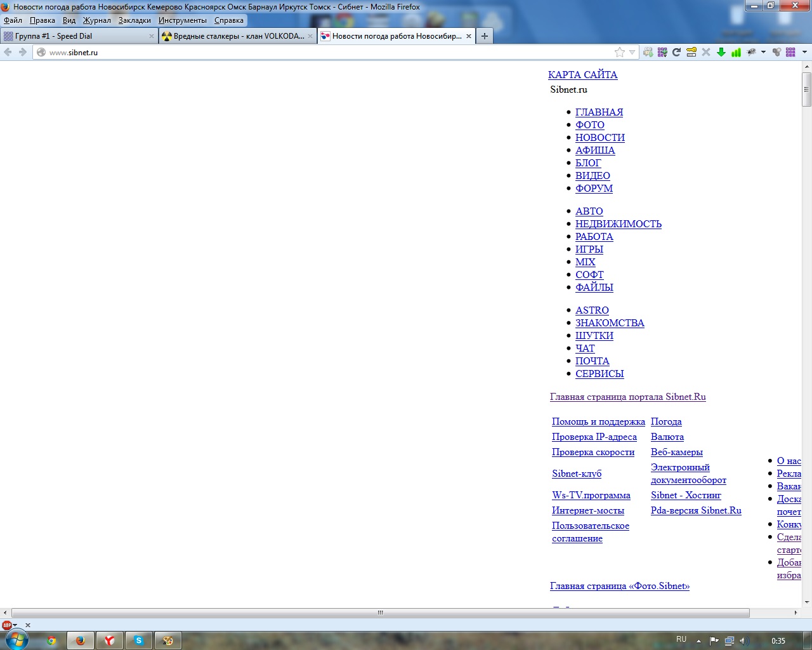This screenshot has width=812, height=650.
Task: Expand the Adblock Plus dropdown arrow
Action: click(x=15, y=626)
